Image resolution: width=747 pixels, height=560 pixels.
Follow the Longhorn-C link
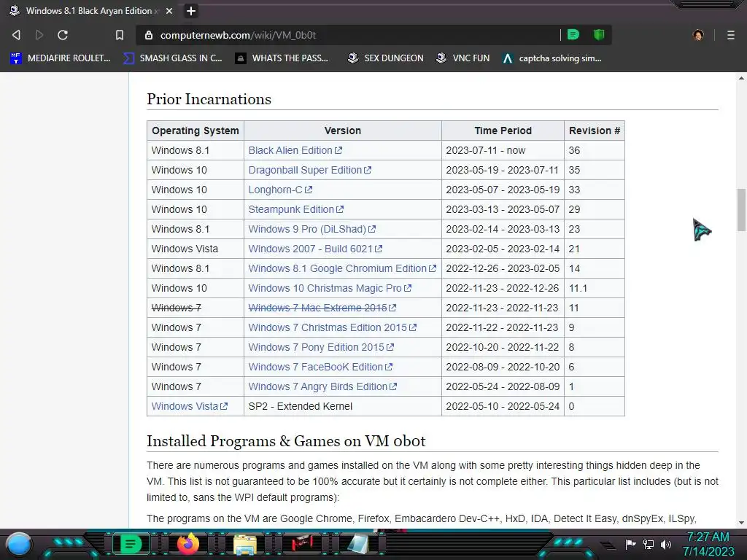(x=280, y=190)
